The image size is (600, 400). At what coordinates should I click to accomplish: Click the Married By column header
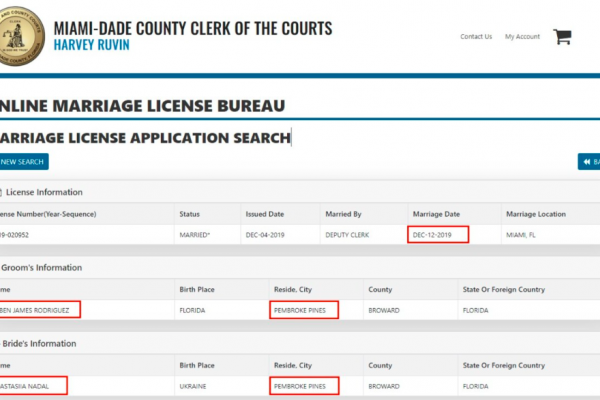(343, 214)
